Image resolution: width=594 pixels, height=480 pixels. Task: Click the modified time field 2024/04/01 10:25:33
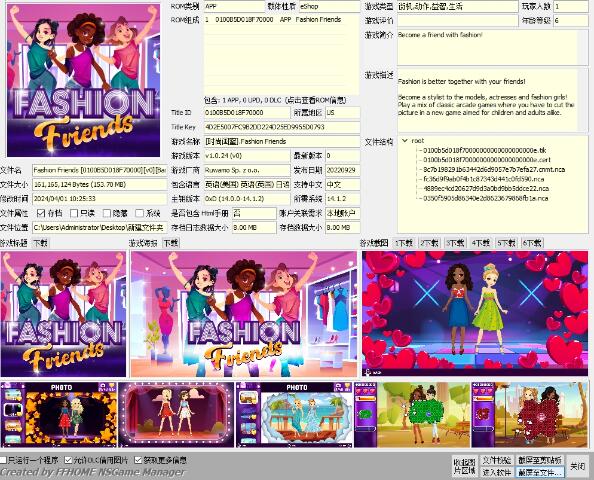click(x=100, y=199)
